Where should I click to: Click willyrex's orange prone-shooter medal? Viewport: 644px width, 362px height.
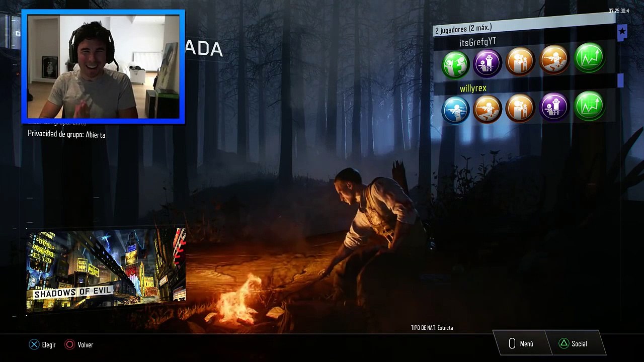pos(487,109)
